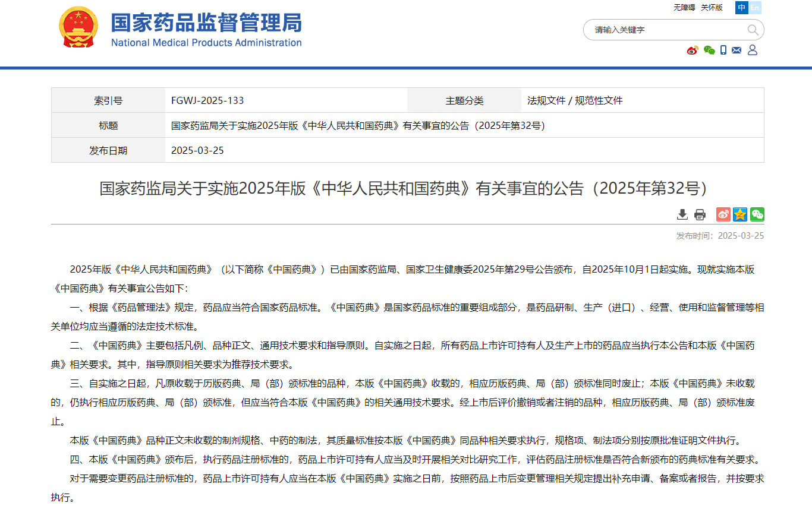Image resolution: width=812 pixels, height=506 pixels.
Task: Select the 中 Chinese language option
Action: coord(742,8)
